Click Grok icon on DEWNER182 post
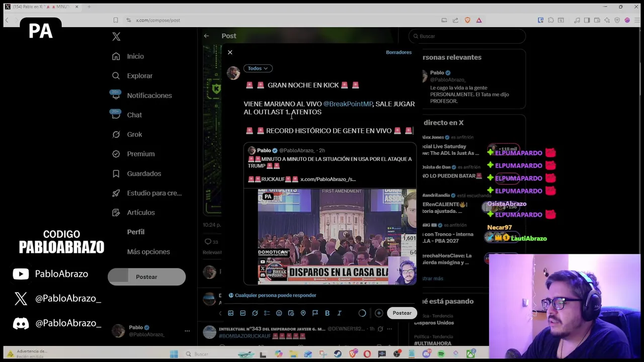 click(380, 329)
